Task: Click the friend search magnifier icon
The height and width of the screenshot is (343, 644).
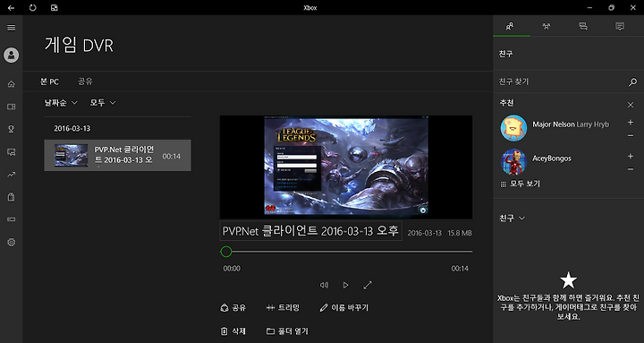Action: tap(632, 82)
